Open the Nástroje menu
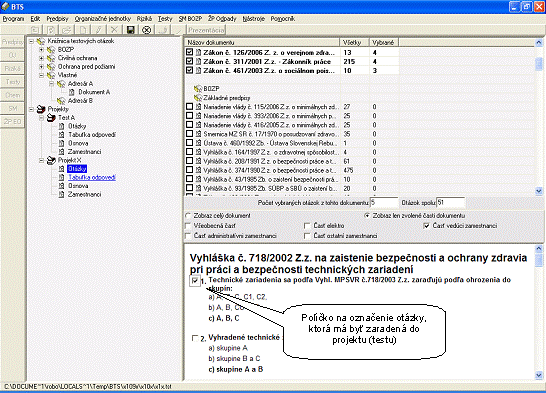This screenshot has height=393, width=546. click(253, 19)
